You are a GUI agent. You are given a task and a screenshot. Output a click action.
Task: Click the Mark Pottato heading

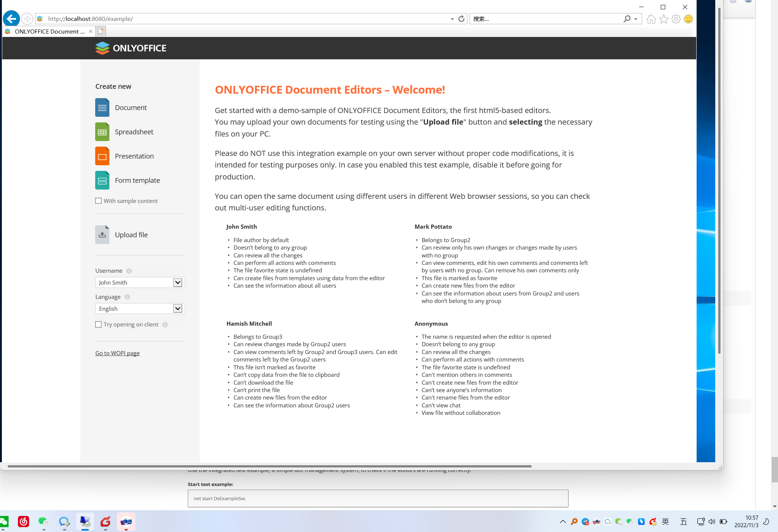tap(433, 226)
